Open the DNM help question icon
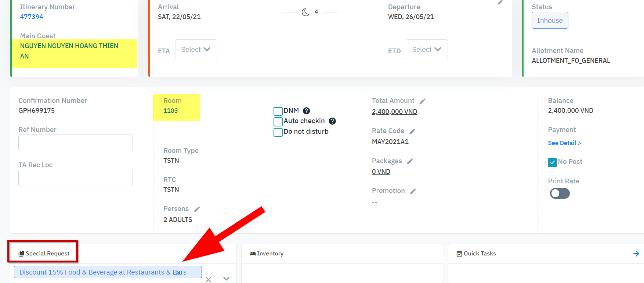The image size is (644, 283). pyautogui.click(x=307, y=111)
